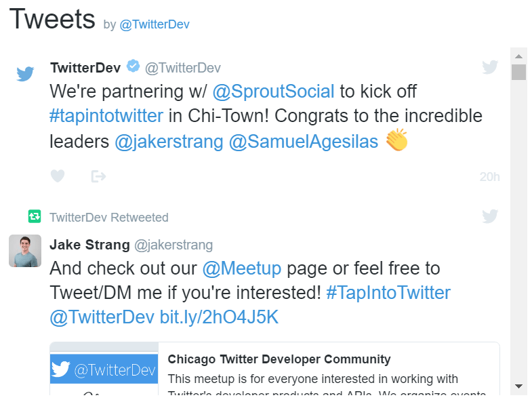Click the timeline scrollbar thumb

518,72
